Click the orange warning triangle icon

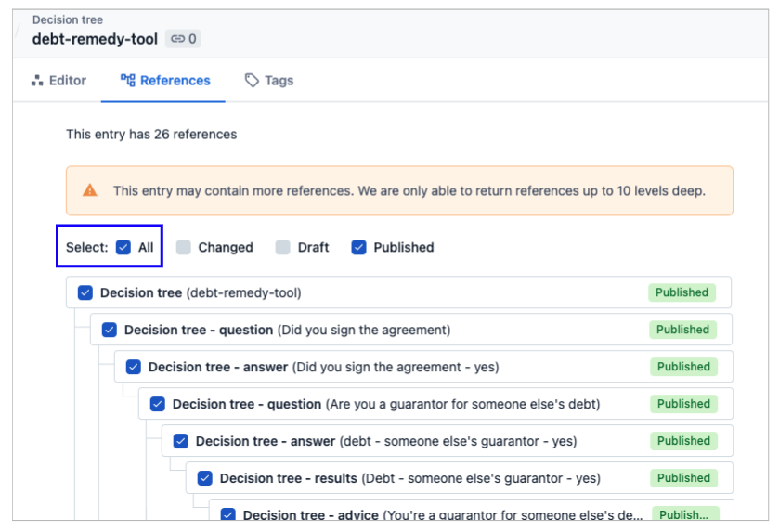90,190
